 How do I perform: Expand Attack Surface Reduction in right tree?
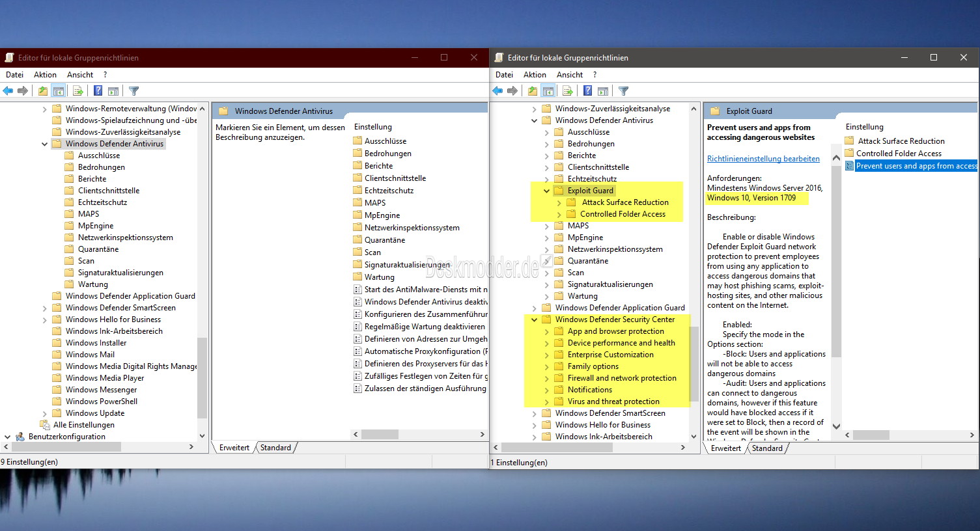pos(559,202)
